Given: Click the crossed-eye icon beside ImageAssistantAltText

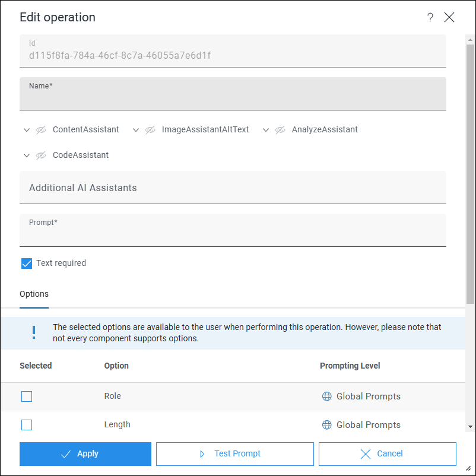Looking at the screenshot, I should coord(150,130).
